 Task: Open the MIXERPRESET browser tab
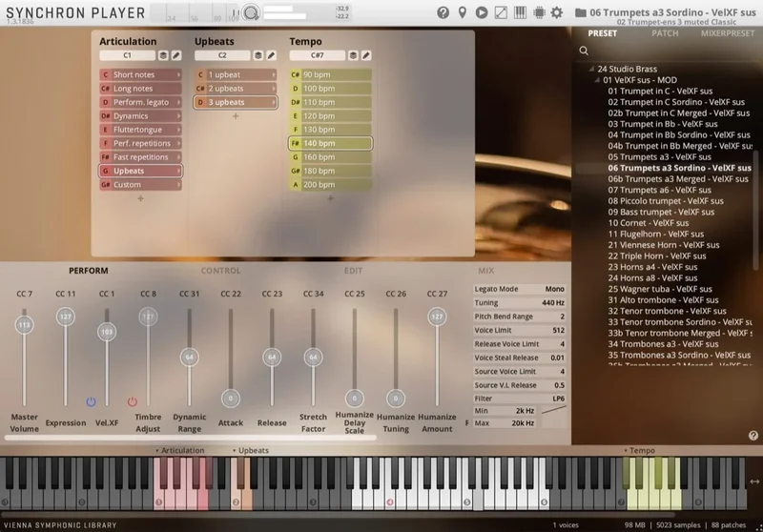click(x=728, y=33)
